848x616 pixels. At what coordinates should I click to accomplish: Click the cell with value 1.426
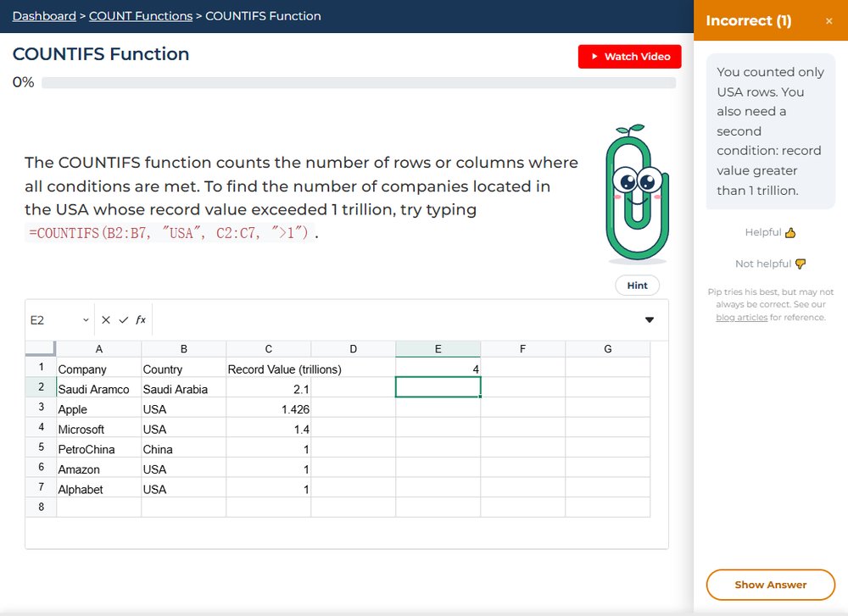click(x=269, y=408)
